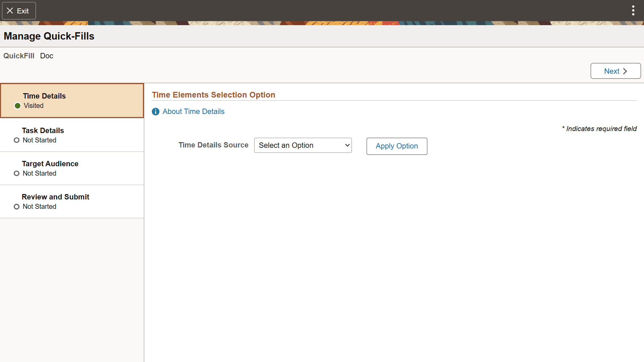This screenshot has width=644, height=362.
Task: Open the three-dot actions menu
Action: (x=633, y=11)
